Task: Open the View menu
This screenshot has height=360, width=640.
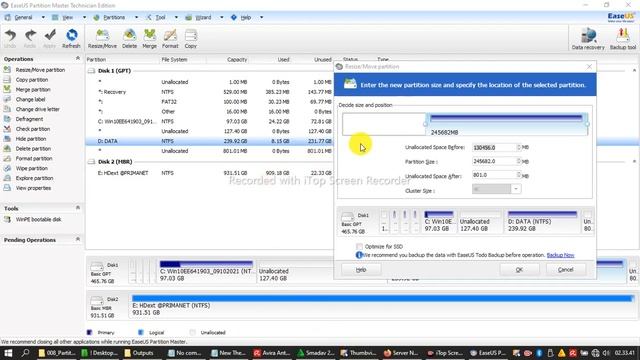Action: point(68,18)
